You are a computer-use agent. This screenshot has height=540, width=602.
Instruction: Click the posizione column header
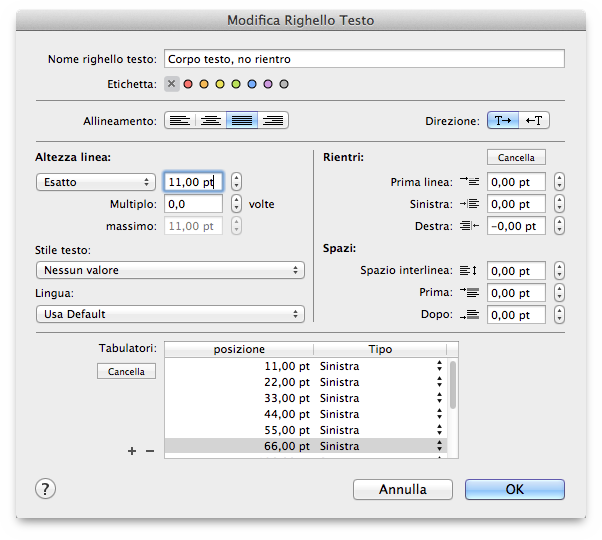239,349
